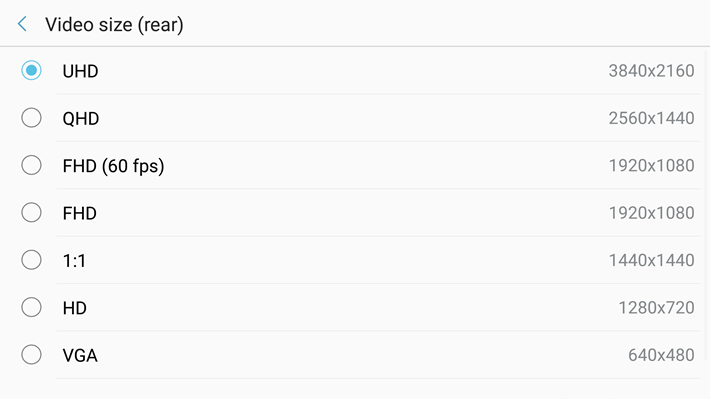Click the Video size (rear) title
Viewport: 710px width, 399px height.
(114, 25)
